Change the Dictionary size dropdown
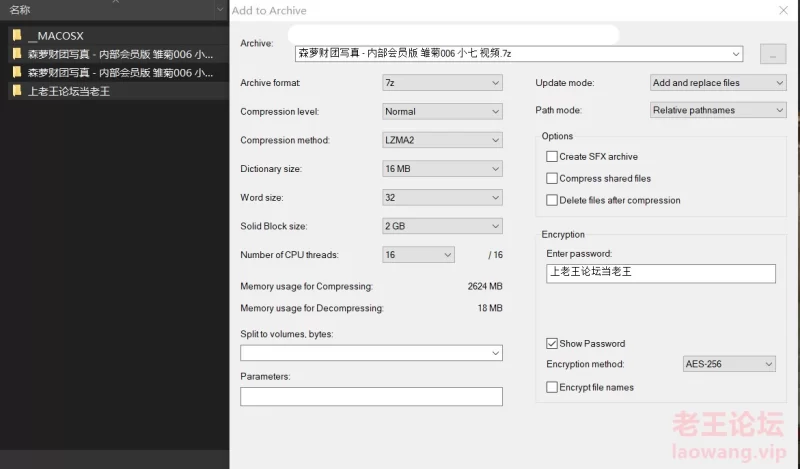 point(442,170)
